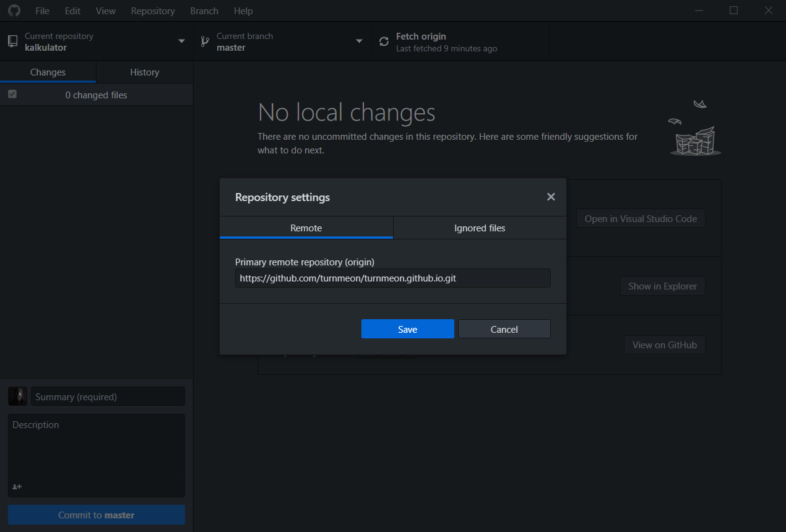Switch to the History tab

point(144,72)
